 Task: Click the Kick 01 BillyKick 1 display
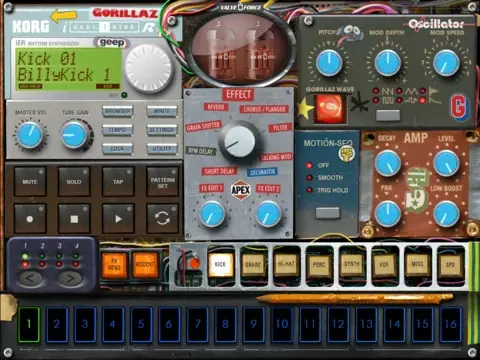(x=68, y=69)
